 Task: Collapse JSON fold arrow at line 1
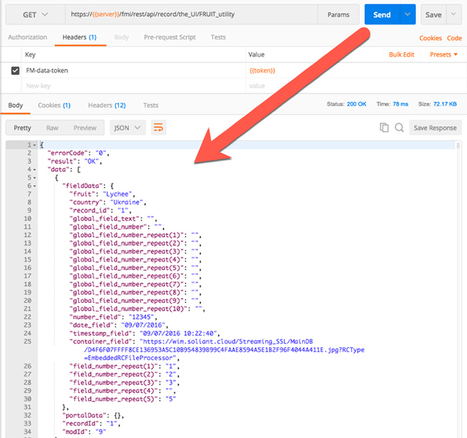click(x=34, y=145)
